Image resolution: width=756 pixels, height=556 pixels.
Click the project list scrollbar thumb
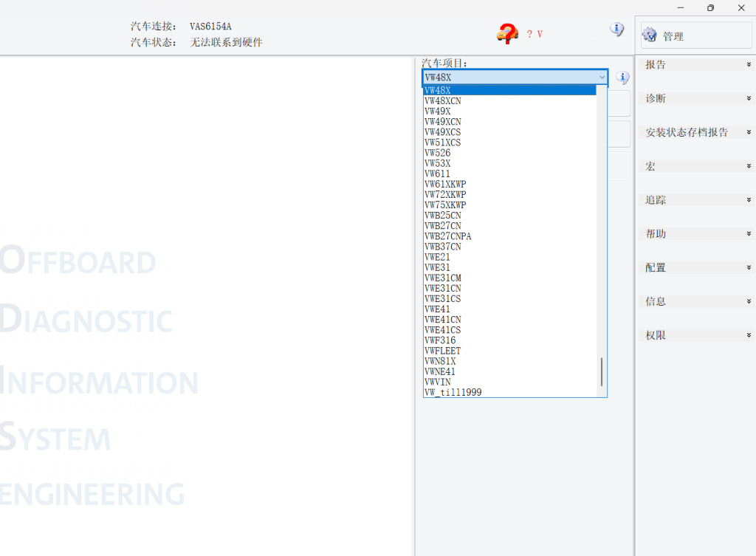[x=602, y=371]
